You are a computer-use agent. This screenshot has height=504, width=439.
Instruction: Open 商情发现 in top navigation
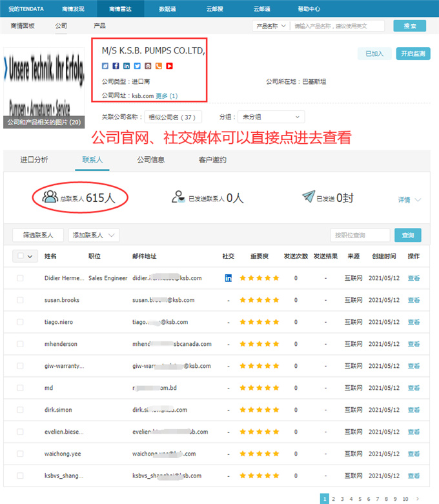pyautogui.click(x=74, y=9)
